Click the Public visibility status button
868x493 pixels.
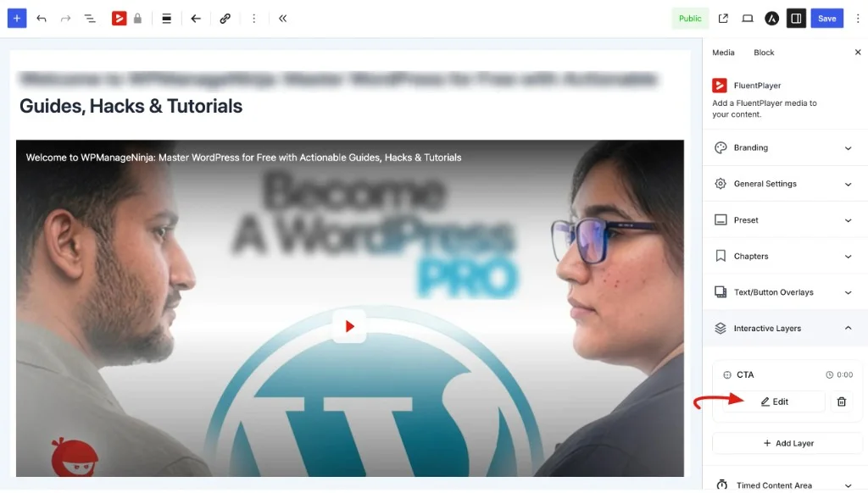[690, 19]
